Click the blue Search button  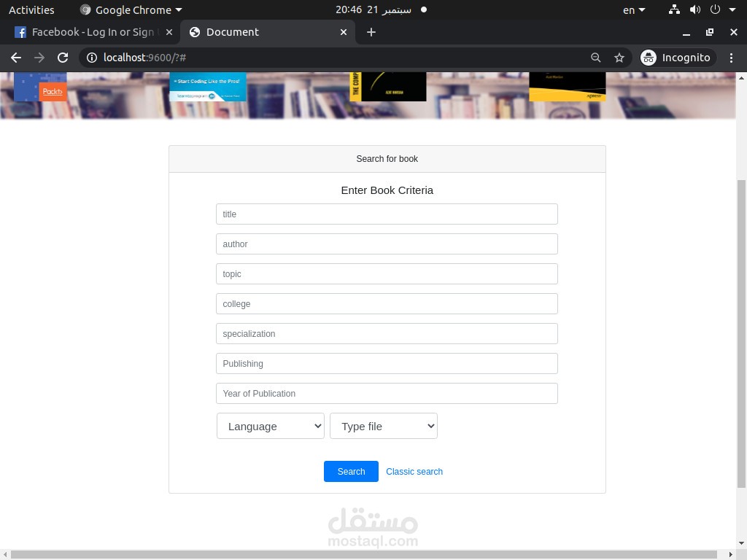click(351, 472)
